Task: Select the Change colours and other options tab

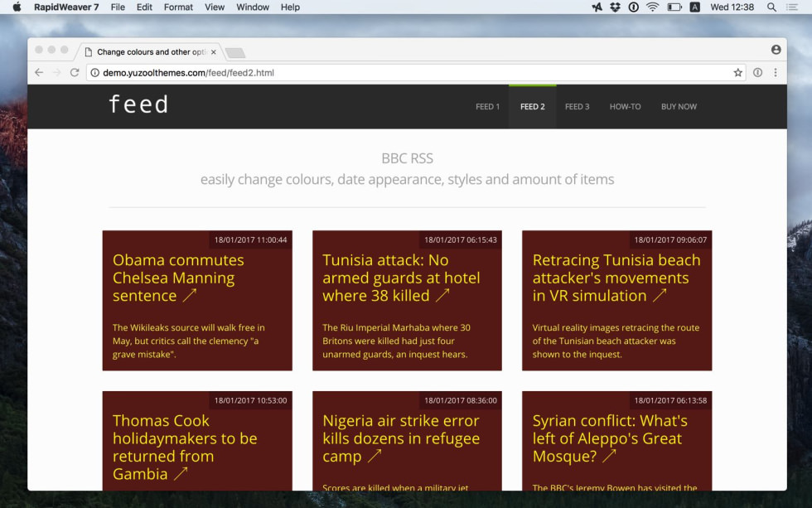Action: click(x=150, y=51)
